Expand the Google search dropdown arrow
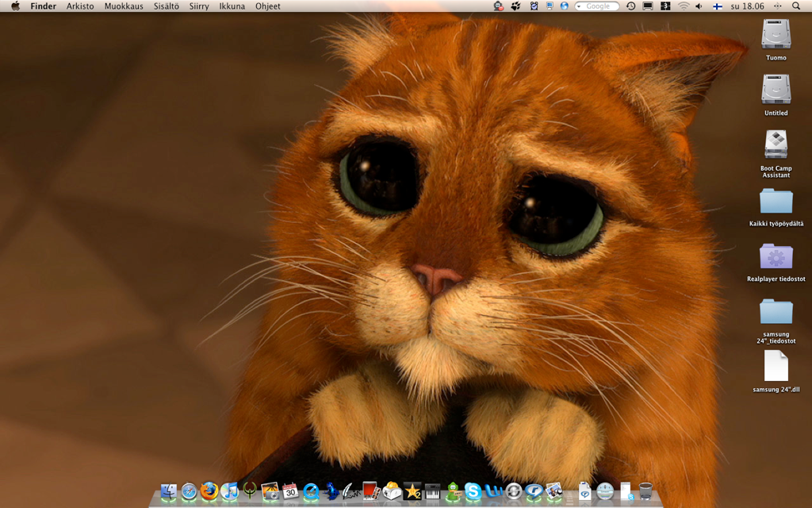The height and width of the screenshot is (508, 812). pyautogui.click(x=579, y=6)
